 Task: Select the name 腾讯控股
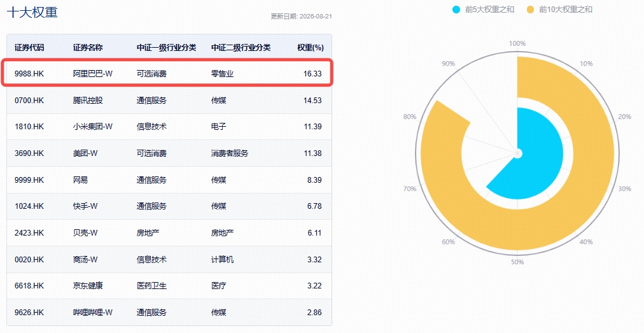pos(88,101)
